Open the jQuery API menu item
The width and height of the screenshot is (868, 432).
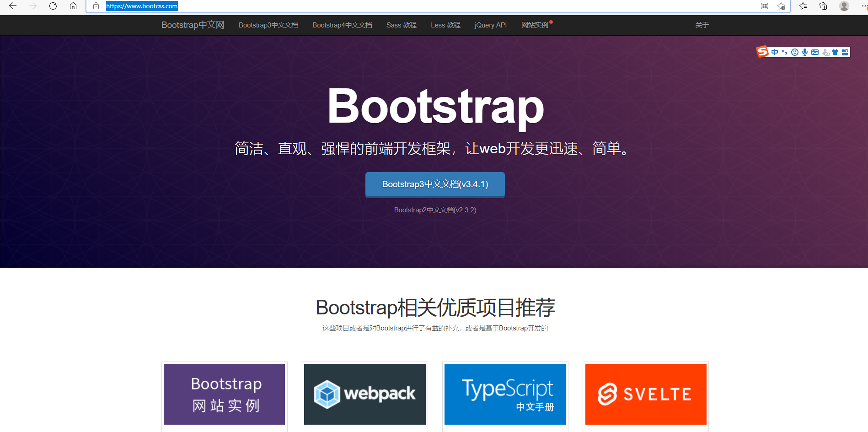(490, 25)
